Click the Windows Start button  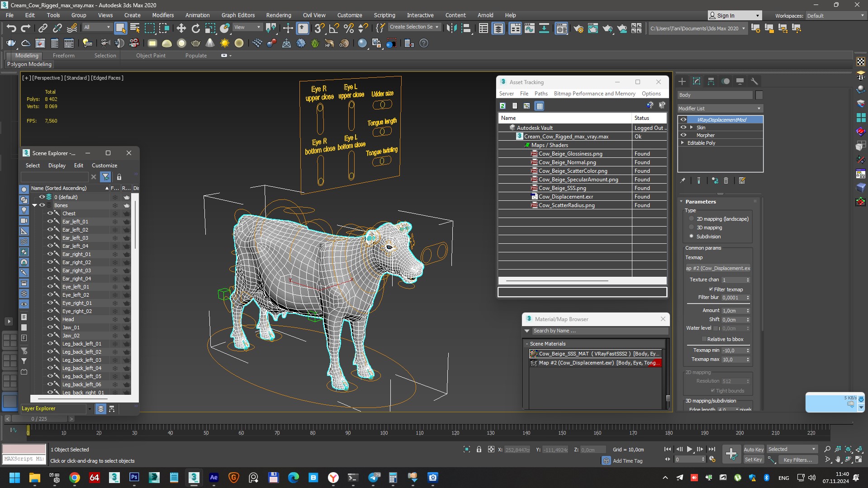click(15, 477)
